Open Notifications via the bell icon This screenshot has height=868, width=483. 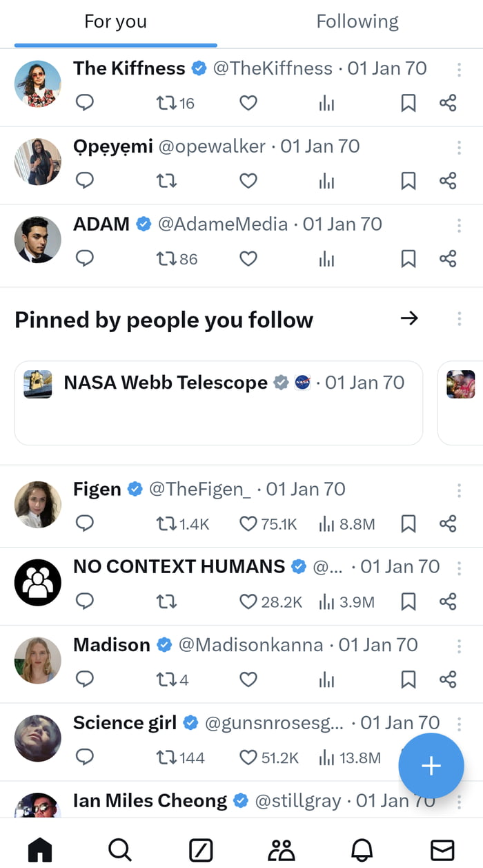[x=362, y=849]
